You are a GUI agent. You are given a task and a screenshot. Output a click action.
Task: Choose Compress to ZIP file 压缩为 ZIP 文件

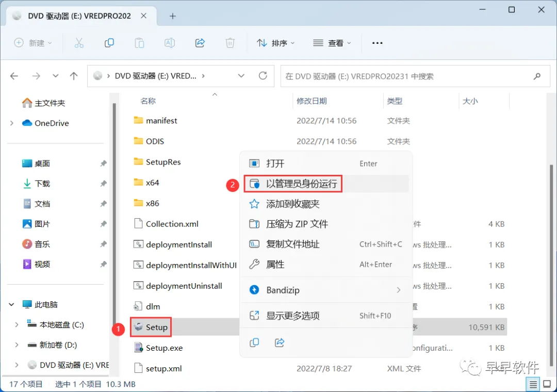click(x=326, y=224)
